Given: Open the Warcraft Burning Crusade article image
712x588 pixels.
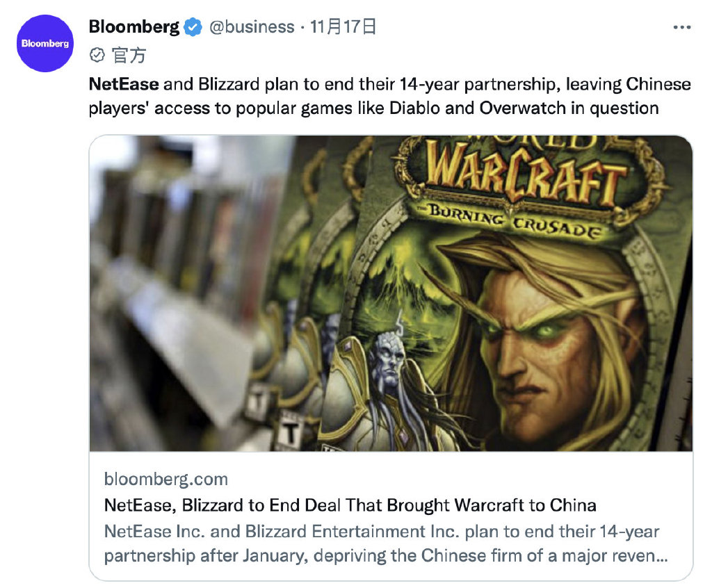Looking at the screenshot, I should pyautogui.click(x=391, y=293).
